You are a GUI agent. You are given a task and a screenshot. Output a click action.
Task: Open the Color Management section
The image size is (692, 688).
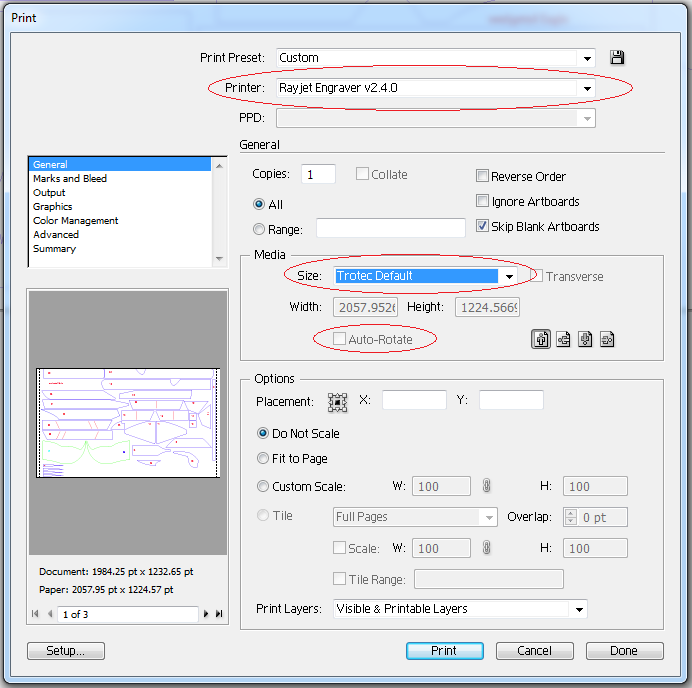(76, 220)
